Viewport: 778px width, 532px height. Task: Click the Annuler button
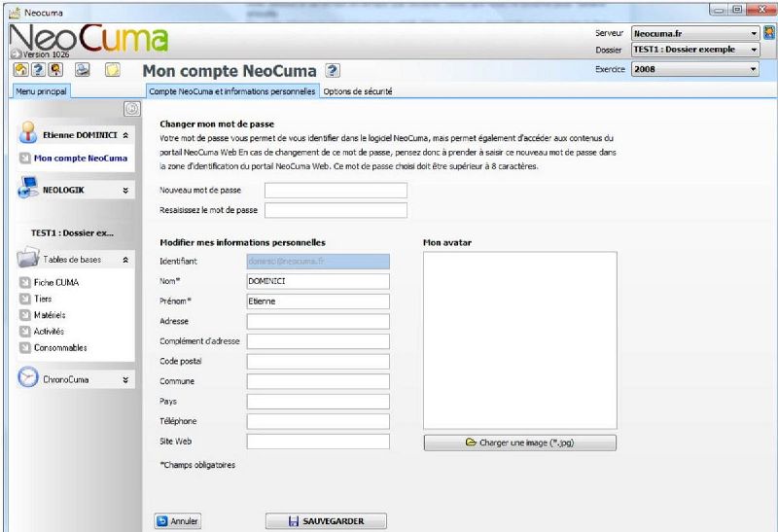(178, 521)
